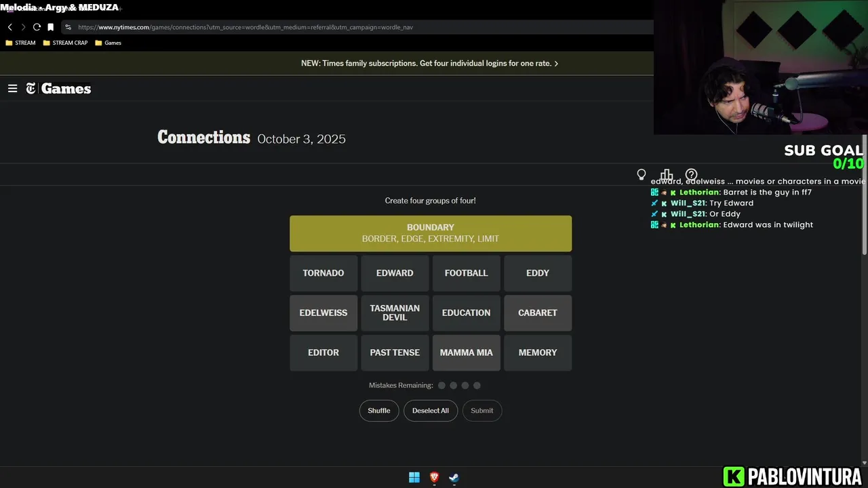Click chat message 'Edward was in twilight'
The width and height of the screenshot is (868, 488).
click(768, 225)
